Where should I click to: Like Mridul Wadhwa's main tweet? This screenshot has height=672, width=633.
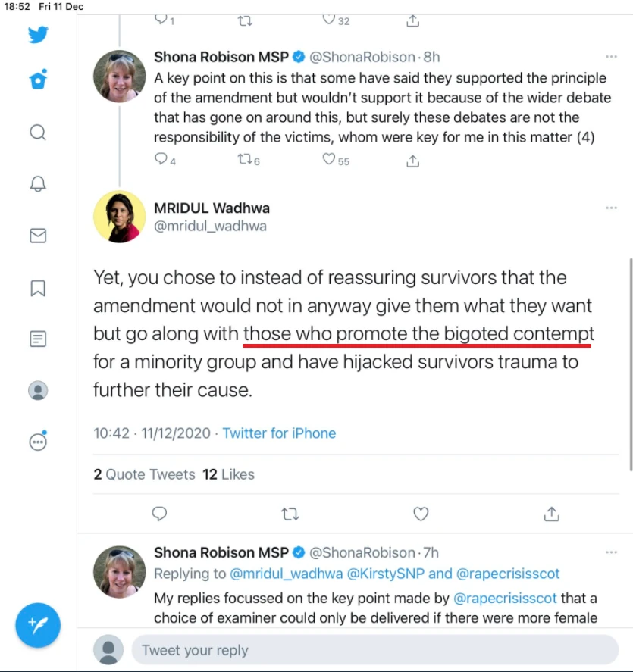(x=421, y=514)
